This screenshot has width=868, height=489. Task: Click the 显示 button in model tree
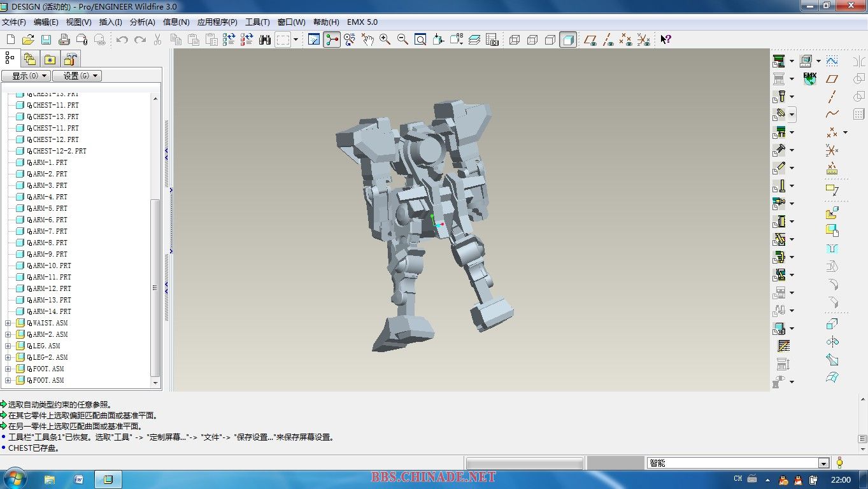pos(25,76)
